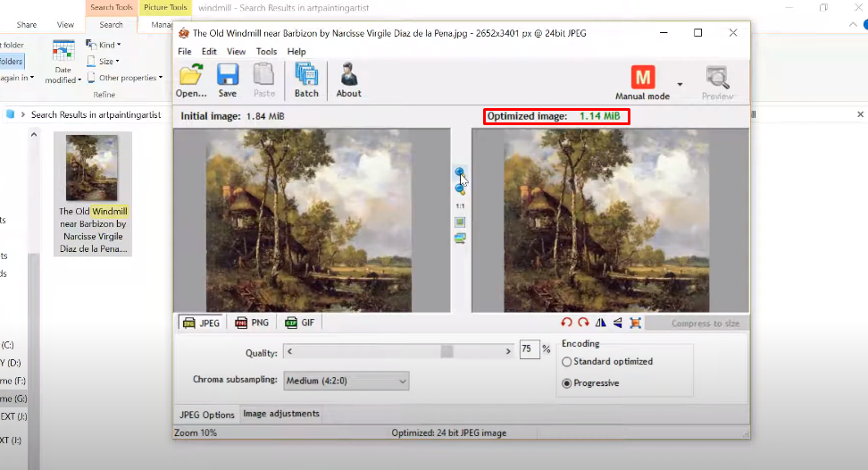The height and width of the screenshot is (470, 868).
Task: Open Explorer Share ribbon tab
Action: pos(27,25)
